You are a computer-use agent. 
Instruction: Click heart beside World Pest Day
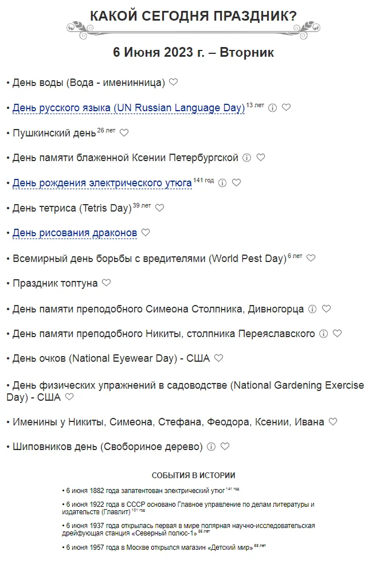click(311, 258)
